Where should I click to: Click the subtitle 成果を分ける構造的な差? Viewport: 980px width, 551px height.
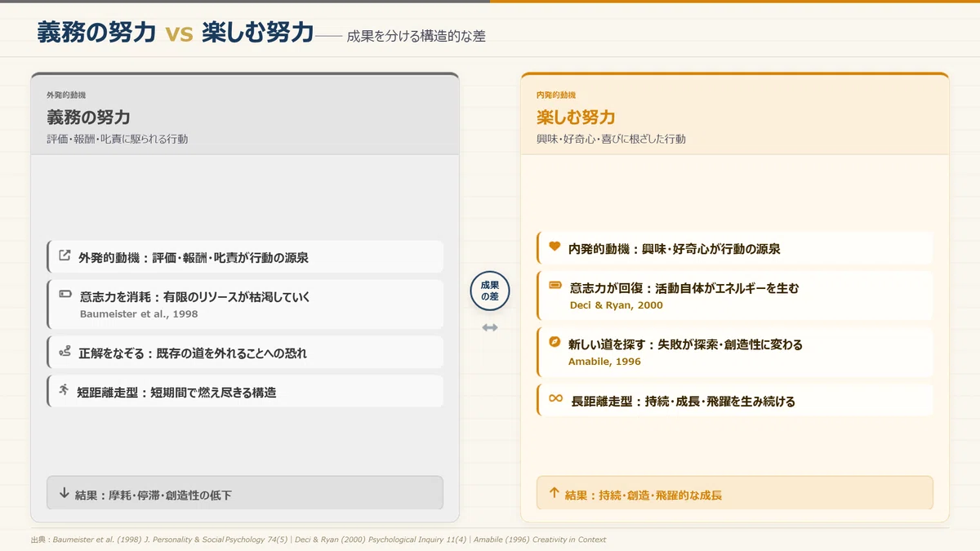coord(416,36)
